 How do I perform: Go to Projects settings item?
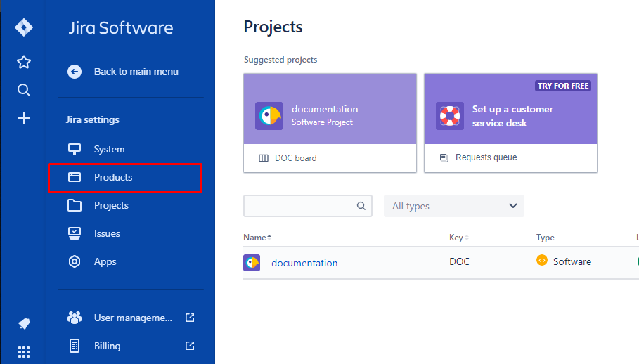tap(111, 205)
